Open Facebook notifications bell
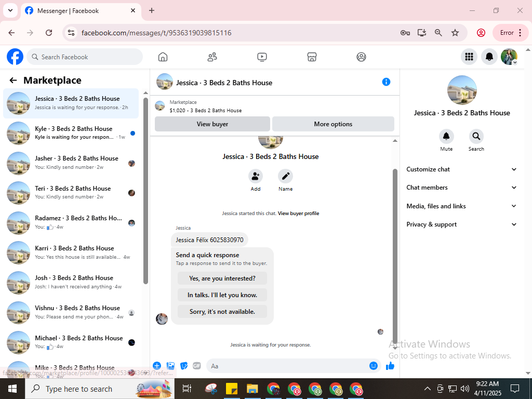The width and height of the screenshot is (532, 399). 489,57
